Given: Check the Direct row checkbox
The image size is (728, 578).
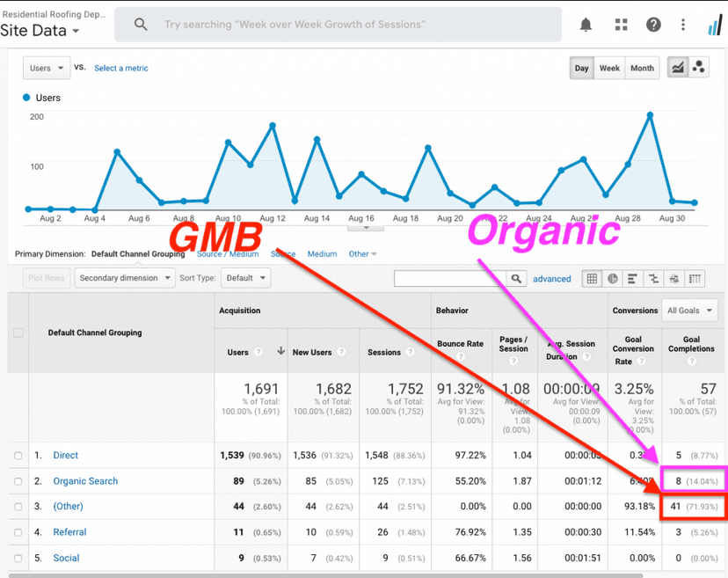Looking at the screenshot, I should [18, 456].
